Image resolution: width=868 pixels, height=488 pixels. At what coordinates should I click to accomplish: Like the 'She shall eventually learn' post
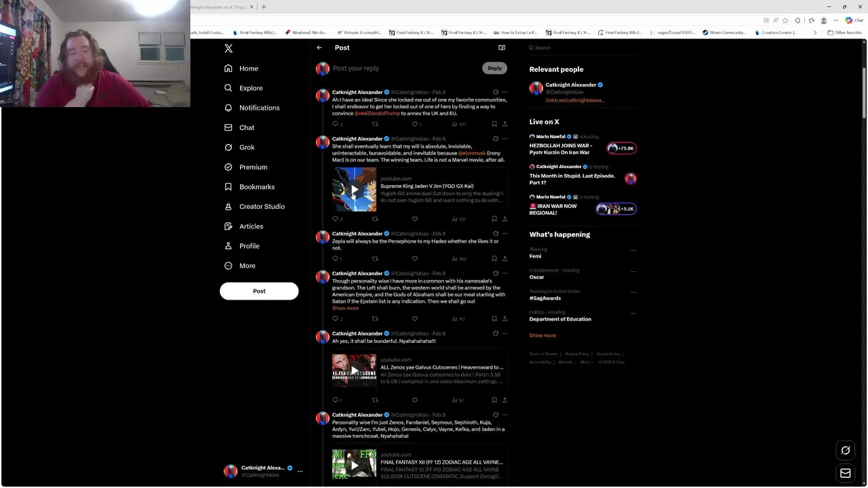pos(415,219)
